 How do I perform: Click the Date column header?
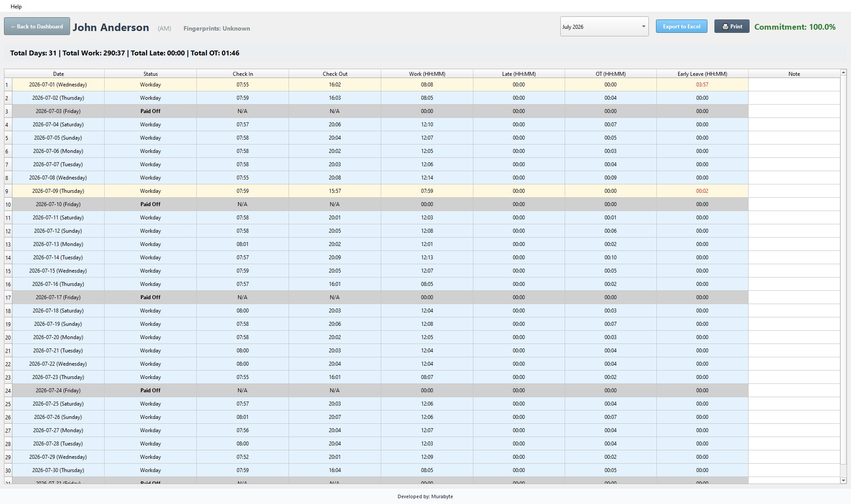[59, 74]
